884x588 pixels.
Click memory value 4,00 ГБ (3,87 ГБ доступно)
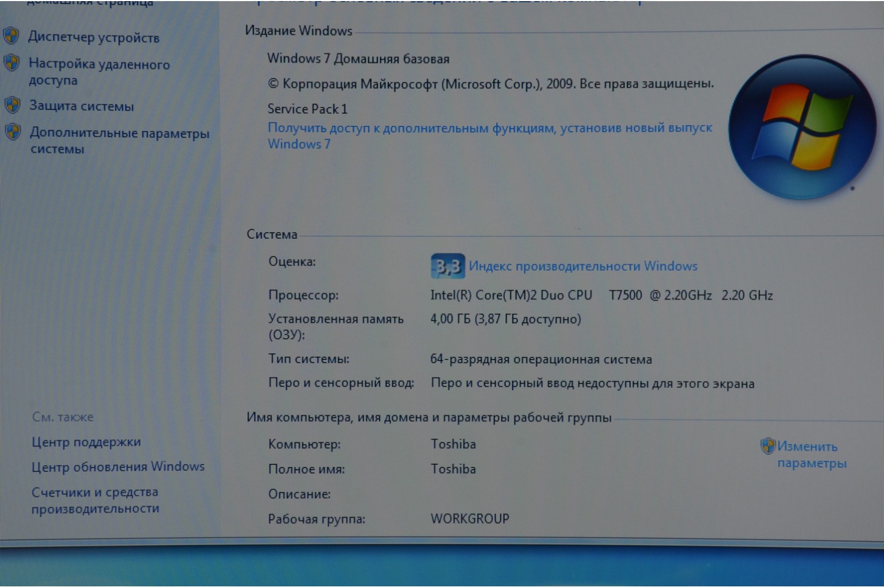click(x=506, y=319)
